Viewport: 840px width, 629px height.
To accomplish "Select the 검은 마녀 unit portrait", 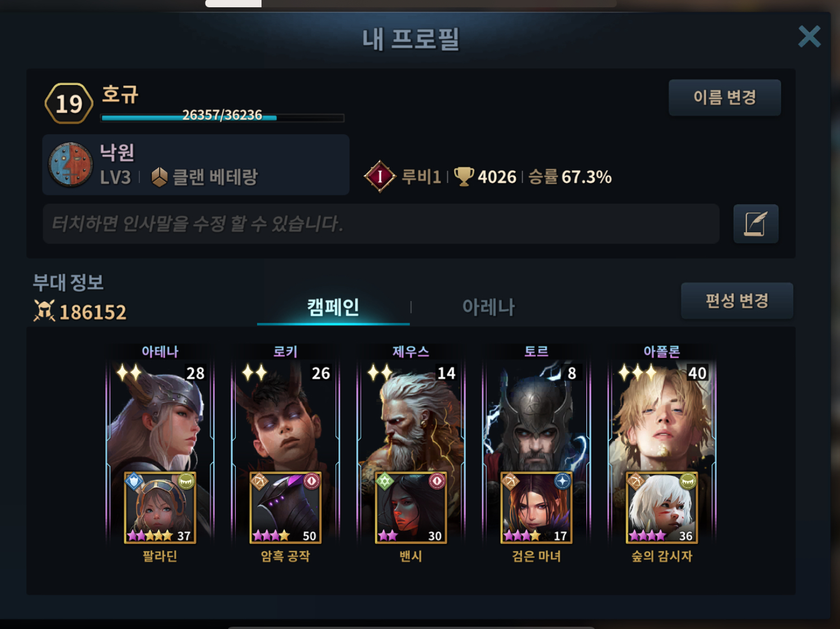I will (536, 508).
